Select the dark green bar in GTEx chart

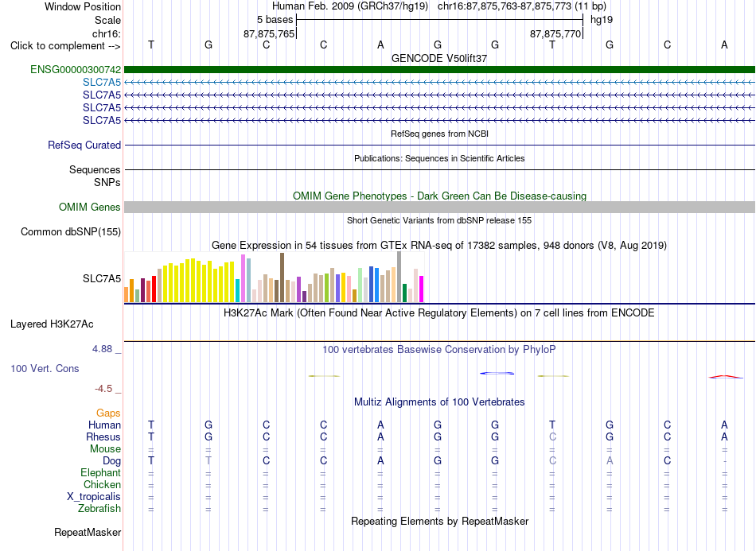point(405,293)
